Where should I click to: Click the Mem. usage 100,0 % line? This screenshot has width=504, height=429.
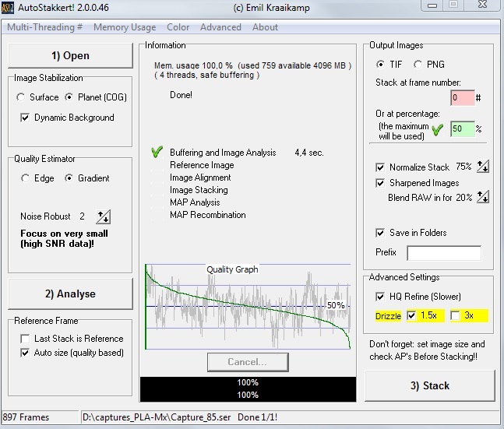(252, 65)
